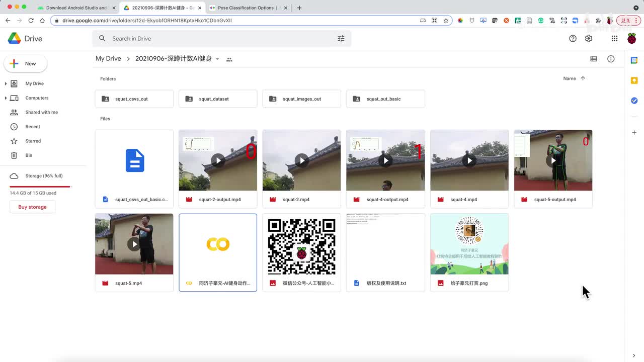Open Chrome tab search dropdown
The width and height of the screenshot is (644, 362).
pyautogui.click(x=636, y=8)
